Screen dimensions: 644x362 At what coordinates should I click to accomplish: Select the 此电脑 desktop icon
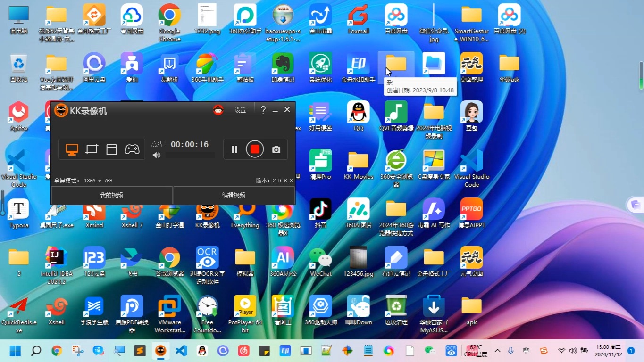pyautogui.click(x=19, y=20)
